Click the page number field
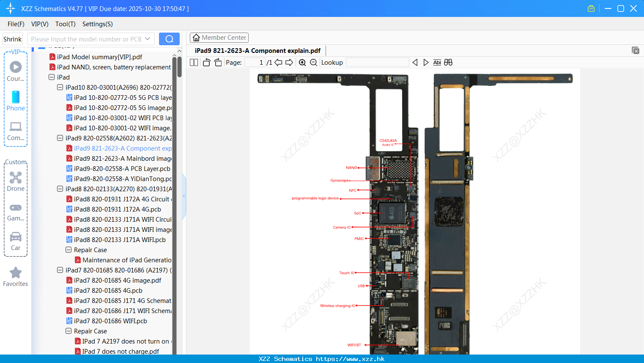This screenshot has width=644, height=363. (255, 63)
